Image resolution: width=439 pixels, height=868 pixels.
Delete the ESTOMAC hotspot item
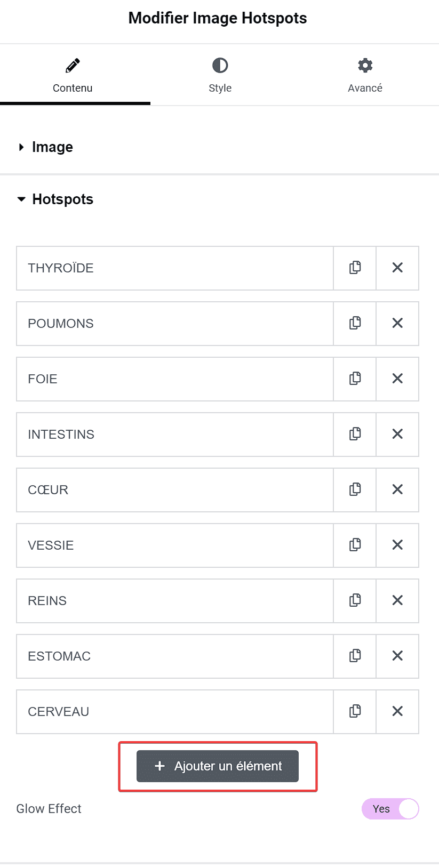point(397,656)
